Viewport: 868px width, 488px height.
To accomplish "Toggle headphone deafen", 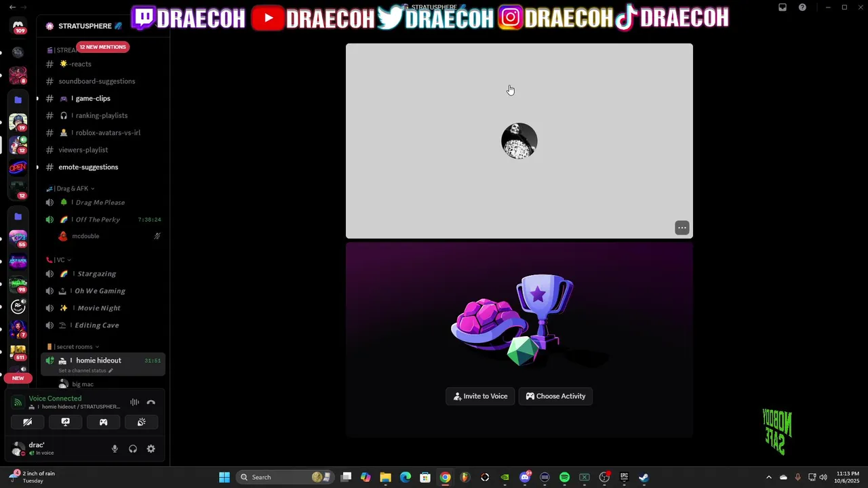I will [133, 449].
